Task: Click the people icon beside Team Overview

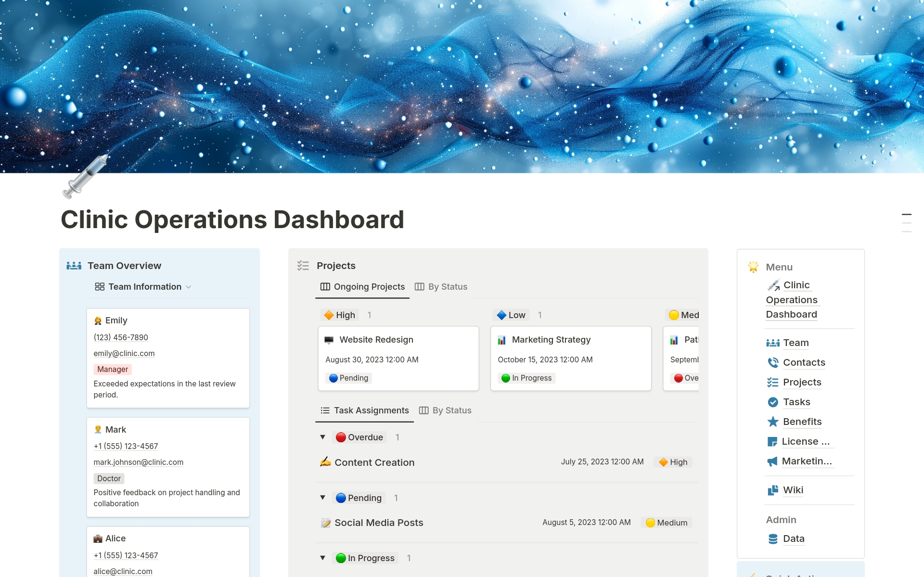Action: tap(74, 265)
